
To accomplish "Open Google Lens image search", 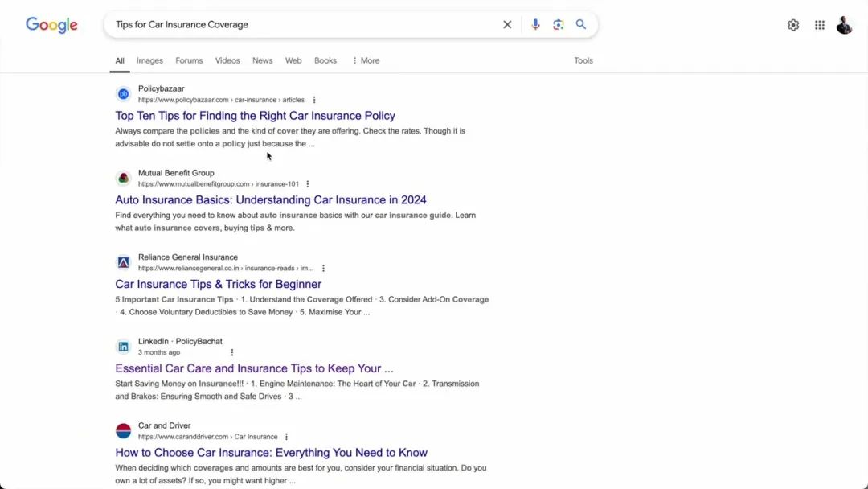I will (559, 25).
